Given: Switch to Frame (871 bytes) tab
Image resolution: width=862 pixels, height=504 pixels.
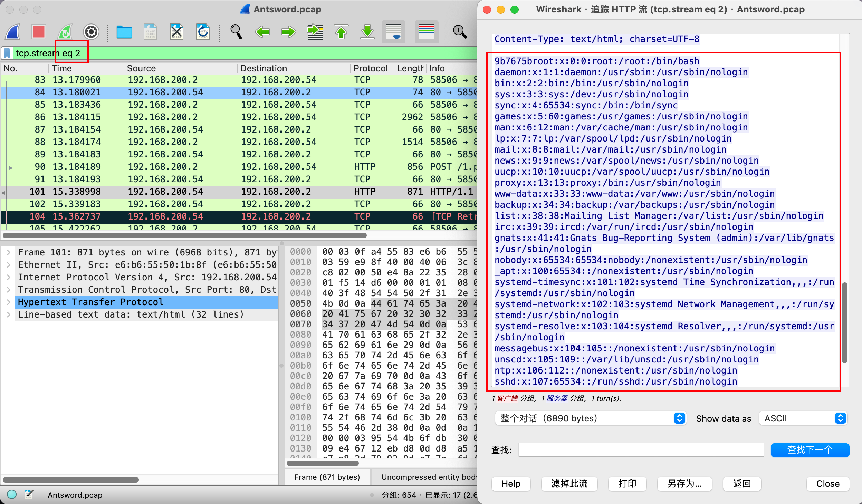Looking at the screenshot, I should pos(327,477).
